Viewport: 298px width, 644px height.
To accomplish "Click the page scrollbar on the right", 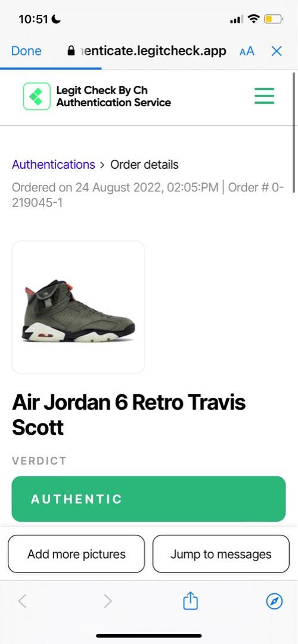I will pyautogui.click(x=294, y=132).
